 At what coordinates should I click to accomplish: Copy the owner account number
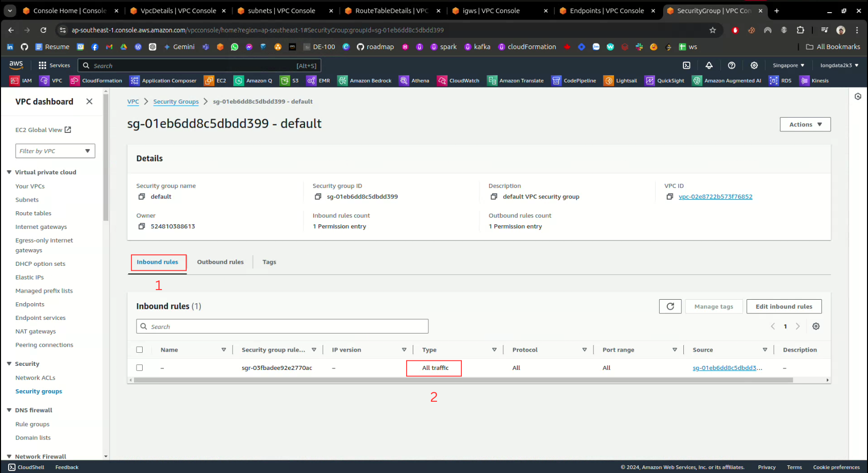coord(142,226)
